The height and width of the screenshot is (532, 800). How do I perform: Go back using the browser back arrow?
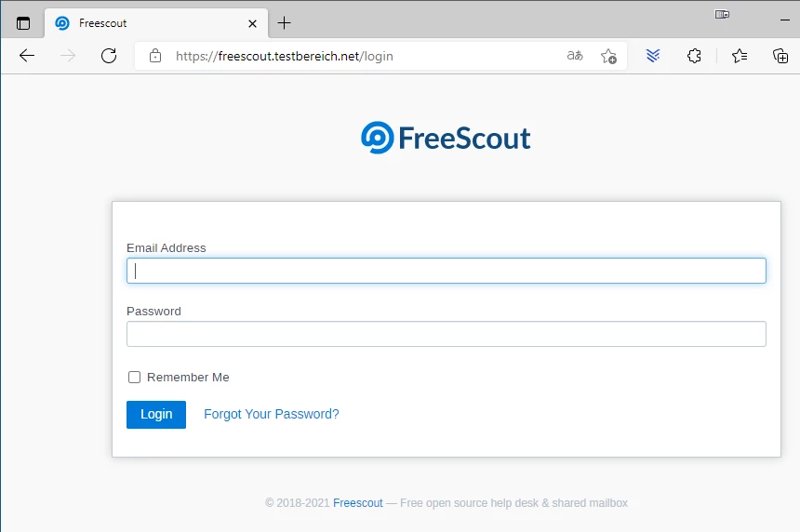pyautogui.click(x=27, y=56)
